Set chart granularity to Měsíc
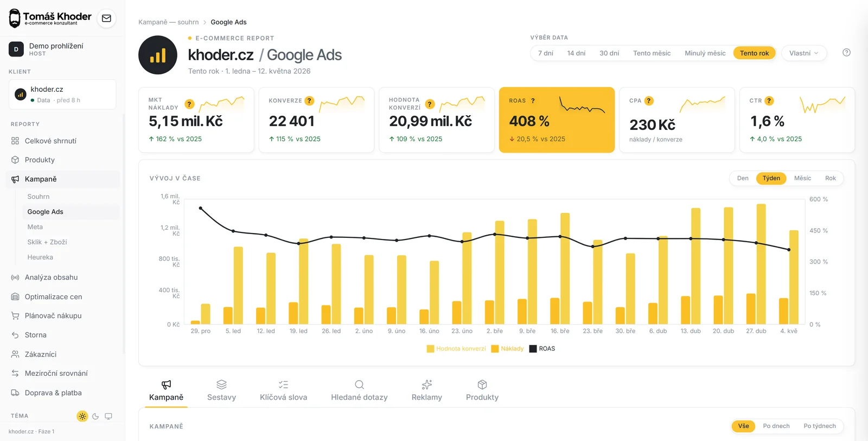 coord(802,178)
